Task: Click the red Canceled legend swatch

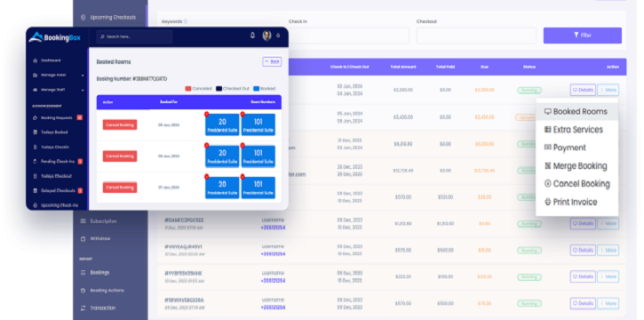Action: (188, 89)
